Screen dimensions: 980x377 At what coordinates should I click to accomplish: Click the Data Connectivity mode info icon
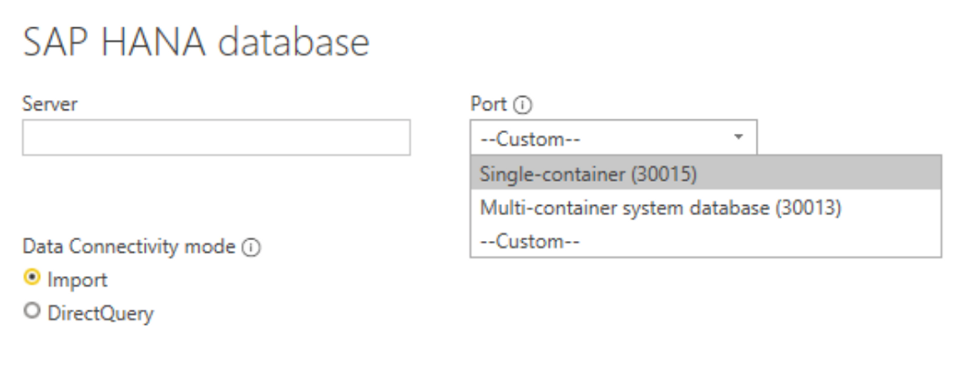pyautogui.click(x=250, y=248)
